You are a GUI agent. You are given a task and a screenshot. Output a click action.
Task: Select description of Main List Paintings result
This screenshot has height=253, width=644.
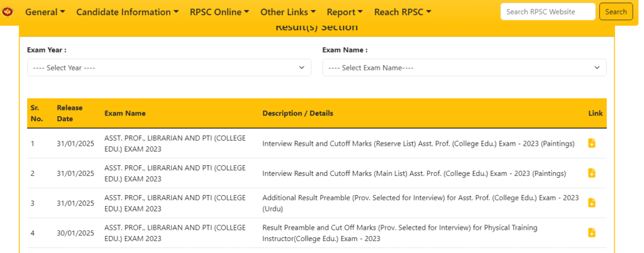[414, 173]
